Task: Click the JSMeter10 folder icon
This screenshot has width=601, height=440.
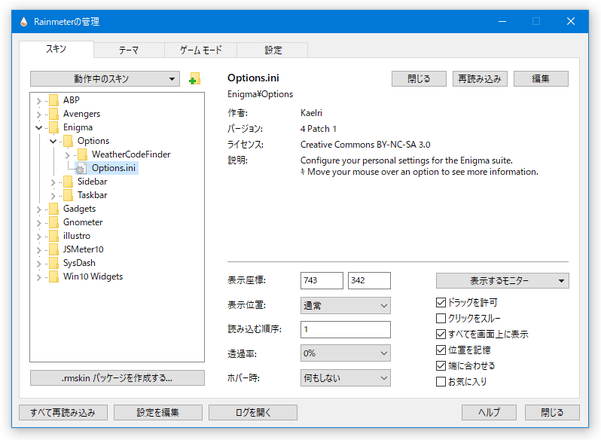Action: coord(54,250)
